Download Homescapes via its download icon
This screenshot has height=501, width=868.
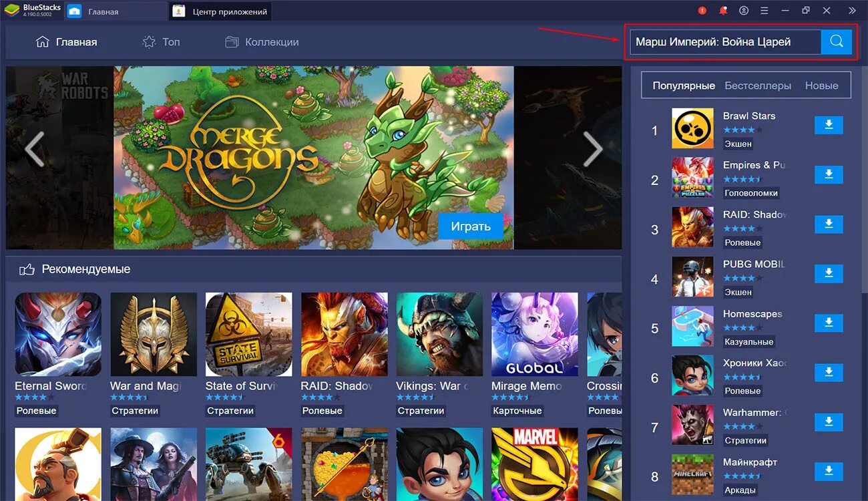(829, 323)
